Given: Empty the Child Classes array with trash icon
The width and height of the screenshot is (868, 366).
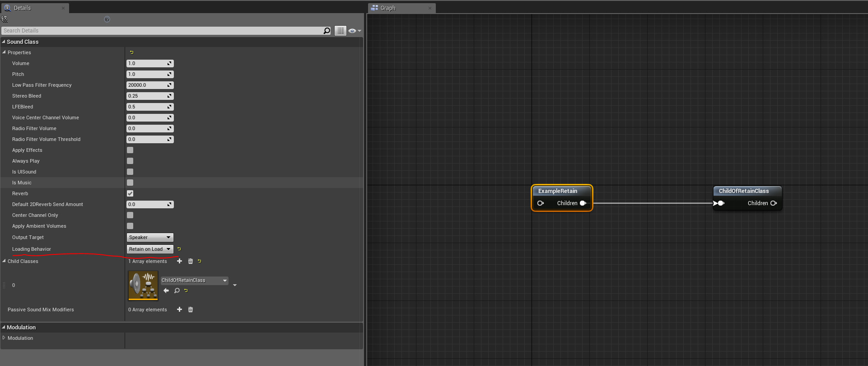Looking at the screenshot, I should (191, 261).
